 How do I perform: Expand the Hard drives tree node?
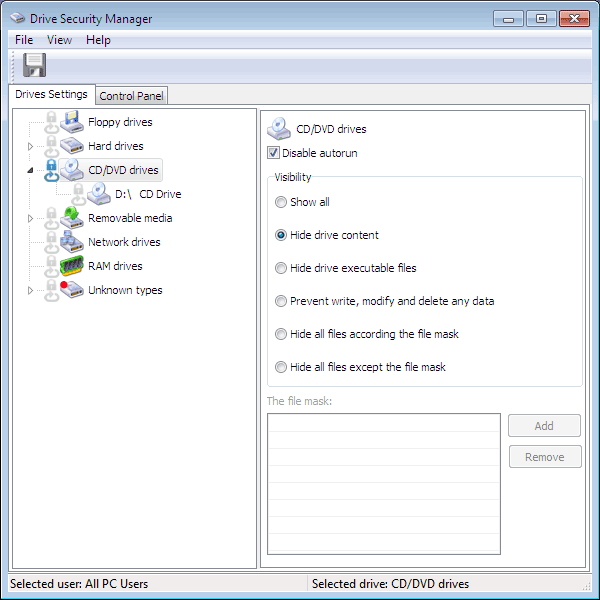tap(30, 146)
